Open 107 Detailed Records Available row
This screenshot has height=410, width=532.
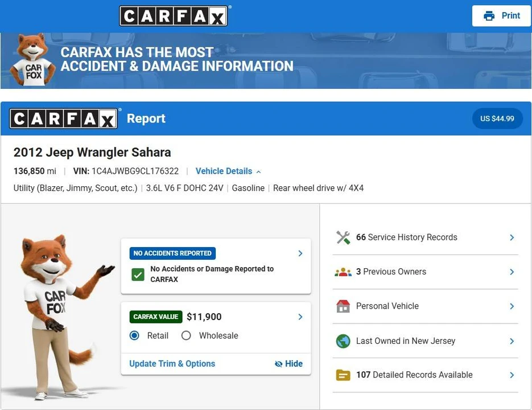point(425,375)
